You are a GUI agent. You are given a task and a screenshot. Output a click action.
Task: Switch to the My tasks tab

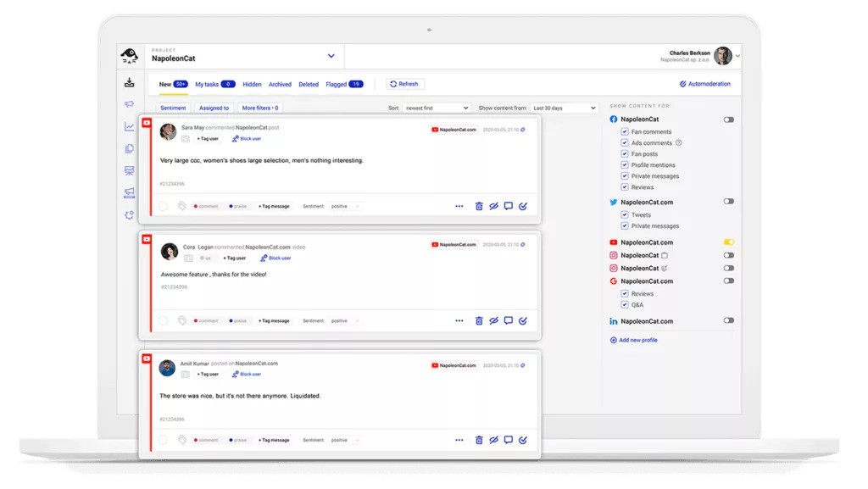tap(214, 84)
